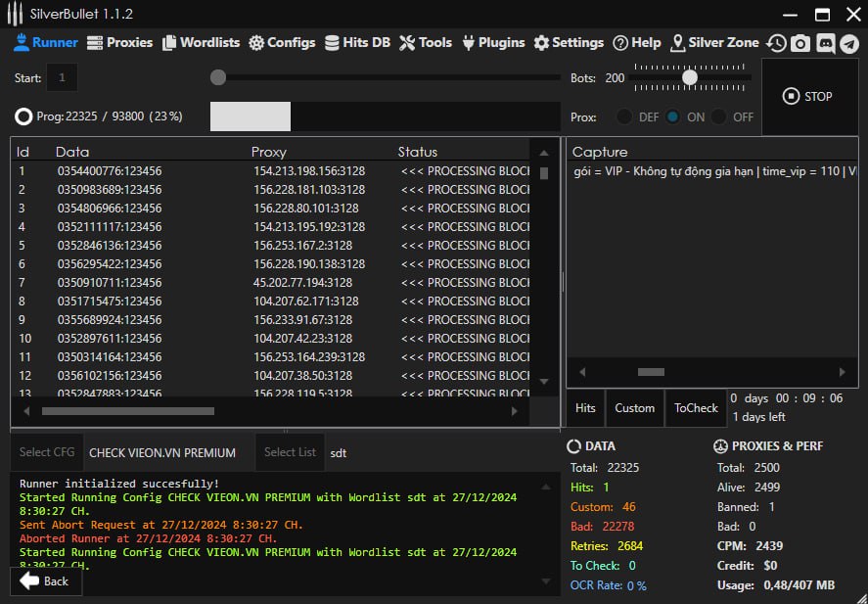Click the bot list scroll up arrow
This screenshot has width=868, height=604.
point(544,153)
